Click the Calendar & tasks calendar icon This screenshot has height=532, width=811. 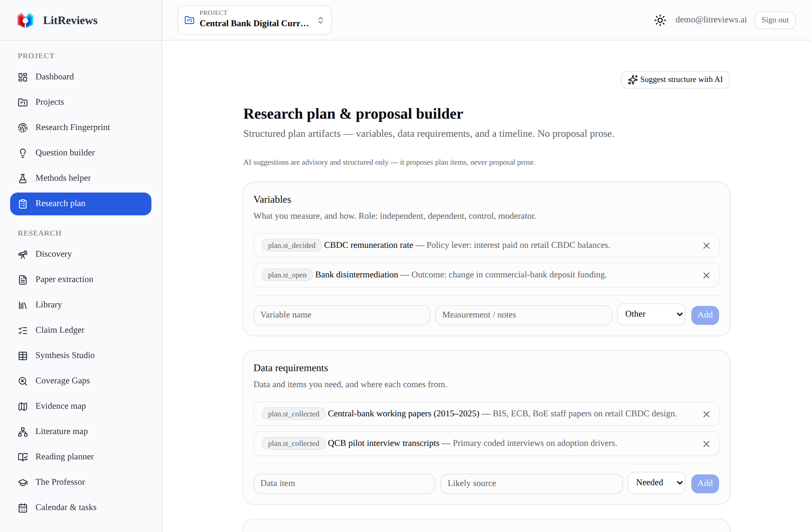(23, 508)
